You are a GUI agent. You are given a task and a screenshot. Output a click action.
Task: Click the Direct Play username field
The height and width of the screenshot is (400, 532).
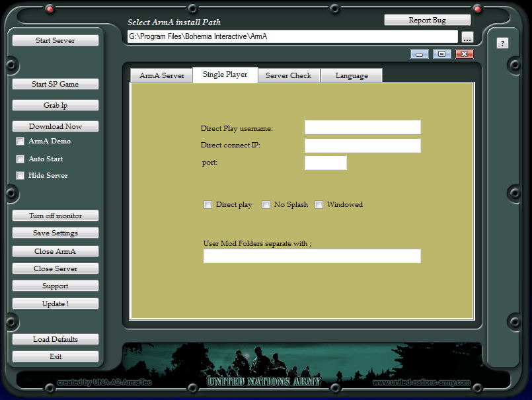pyautogui.click(x=362, y=127)
